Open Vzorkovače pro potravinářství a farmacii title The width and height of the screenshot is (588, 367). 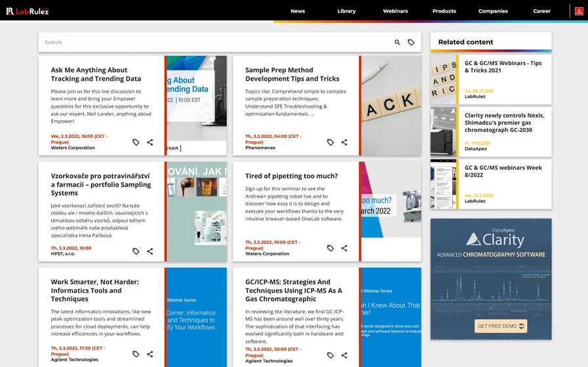101,184
